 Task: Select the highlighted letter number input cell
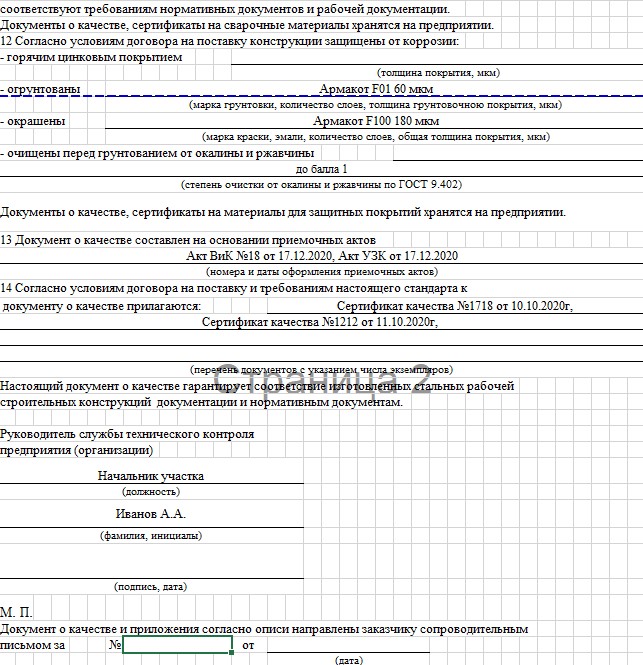[177, 645]
